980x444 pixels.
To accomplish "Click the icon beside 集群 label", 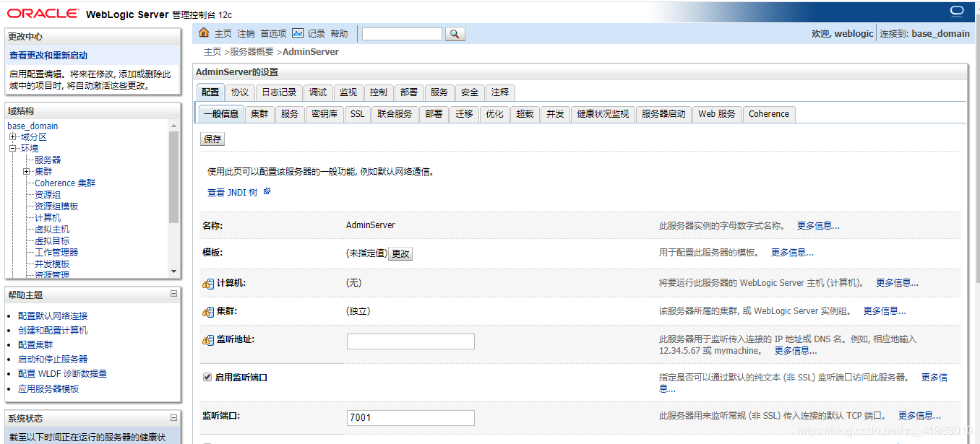I will (208, 312).
